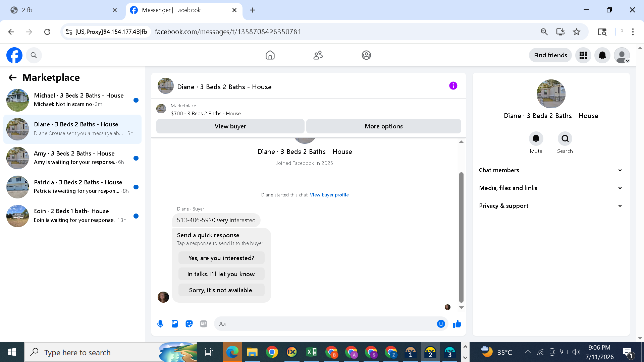This screenshot has height=362, width=644.
Task: Click the Facebook logo icon
Action: pos(14,55)
